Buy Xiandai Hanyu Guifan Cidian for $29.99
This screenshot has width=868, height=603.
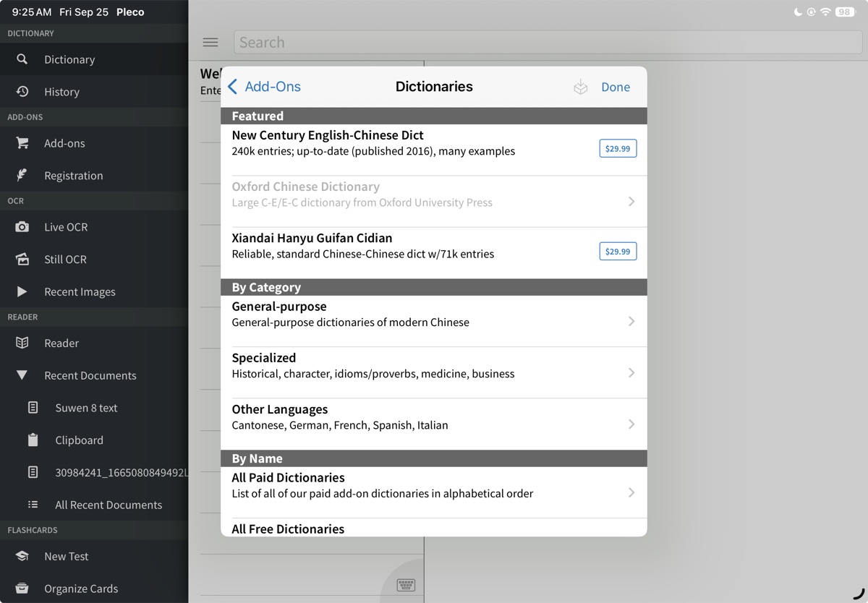[x=618, y=251]
